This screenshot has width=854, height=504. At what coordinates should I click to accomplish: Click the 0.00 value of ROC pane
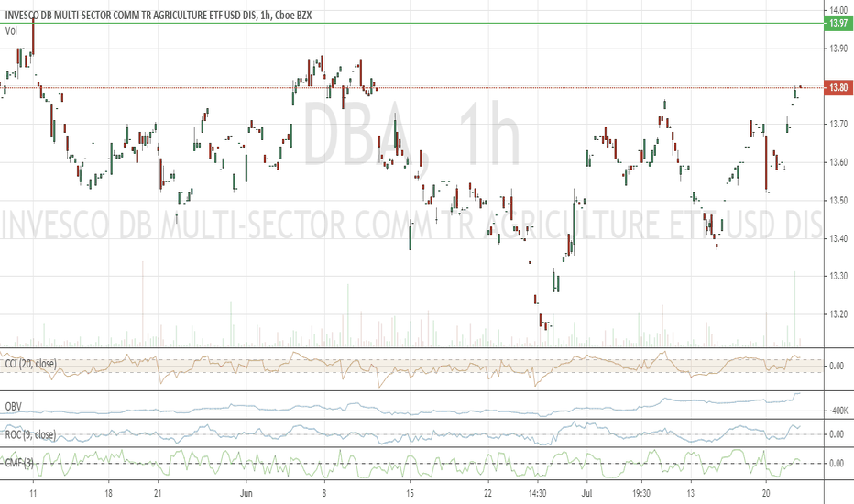tap(837, 434)
